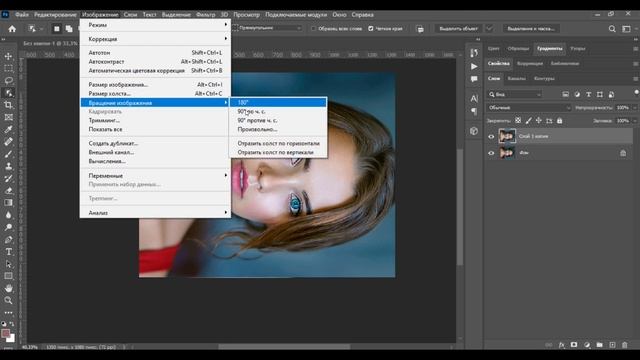
Task: Select the Healing Brush tool
Action: [8, 142]
